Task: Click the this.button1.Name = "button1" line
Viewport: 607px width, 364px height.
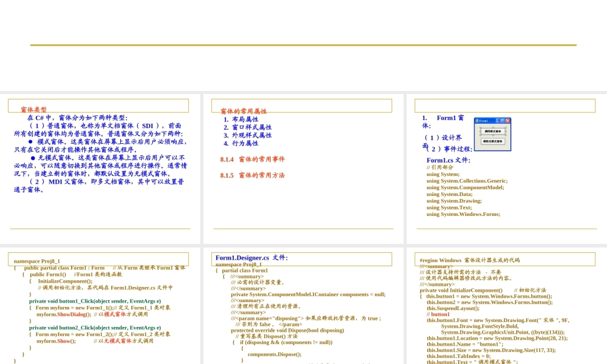Action: 465,344
